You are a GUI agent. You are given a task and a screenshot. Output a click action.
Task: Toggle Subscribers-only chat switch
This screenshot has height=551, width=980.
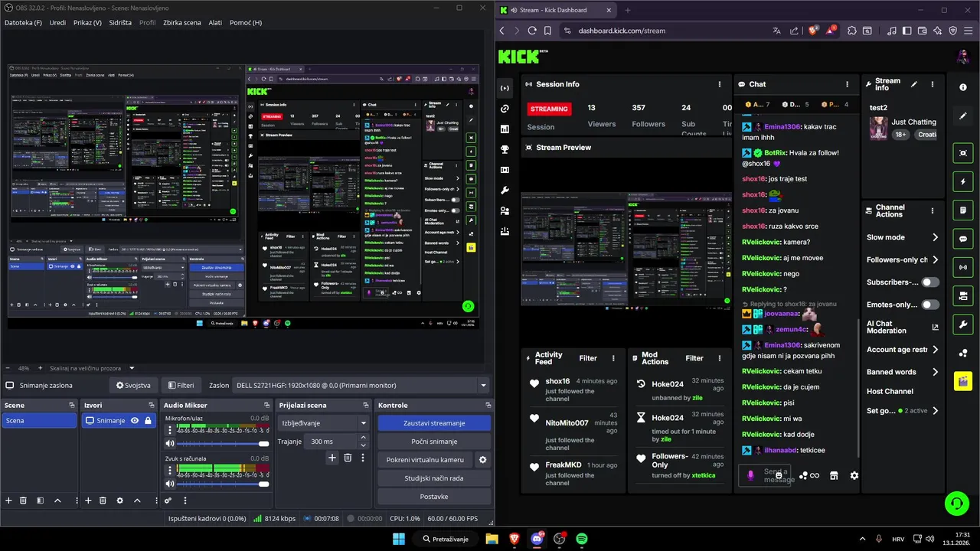tap(929, 282)
